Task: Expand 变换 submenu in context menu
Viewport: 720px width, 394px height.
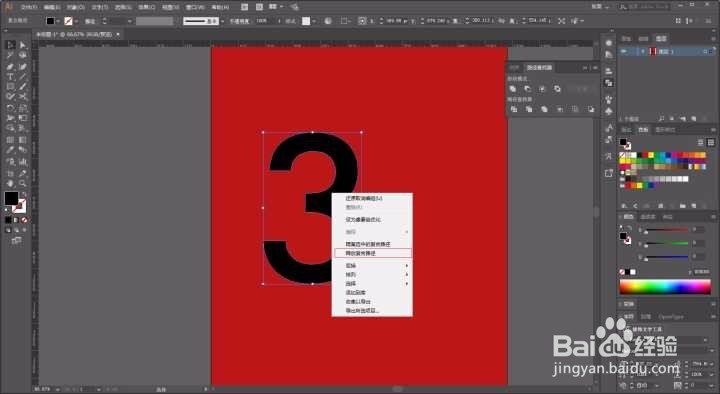Action: 372,265
